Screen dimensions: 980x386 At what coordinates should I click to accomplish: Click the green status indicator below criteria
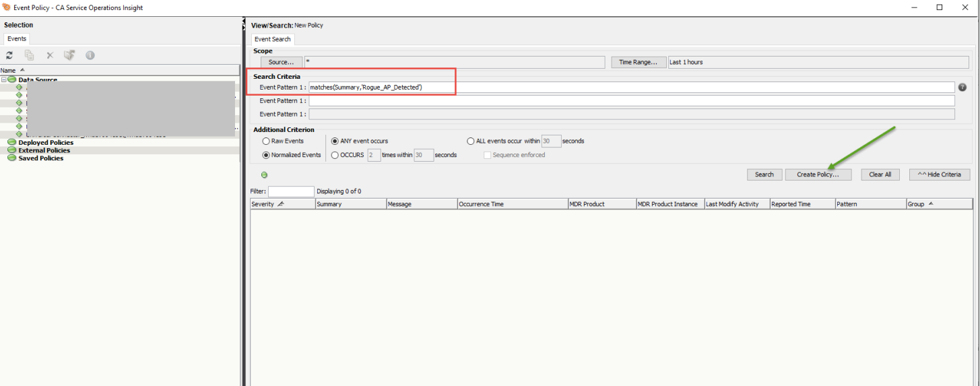(264, 175)
